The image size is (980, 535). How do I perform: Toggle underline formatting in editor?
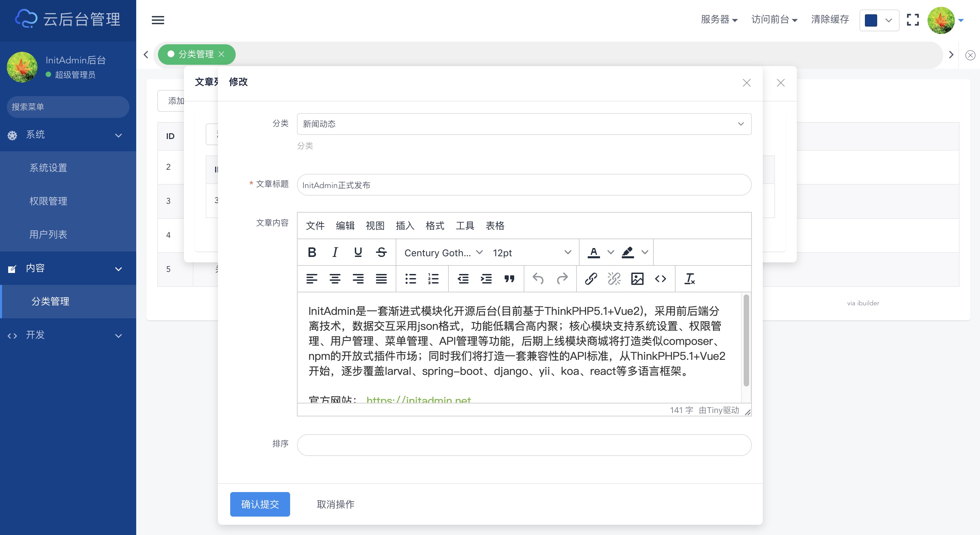[x=358, y=252]
